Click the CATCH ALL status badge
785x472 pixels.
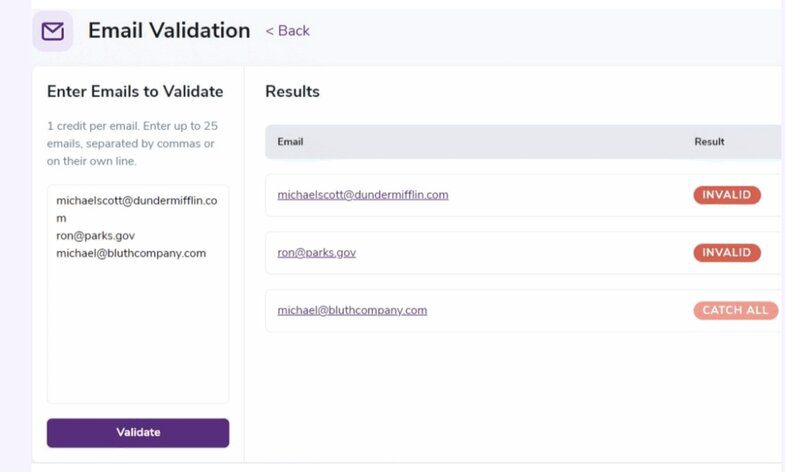[x=735, y=310]
